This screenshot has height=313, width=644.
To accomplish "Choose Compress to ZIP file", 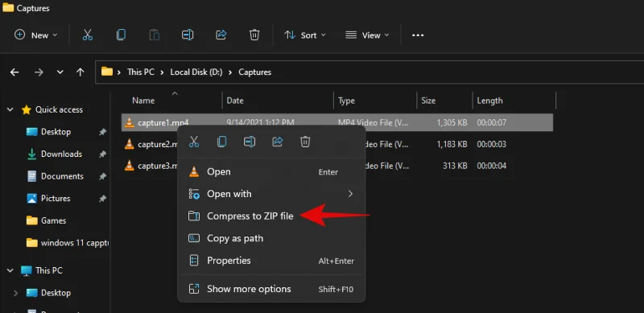I will click(271, 216).
